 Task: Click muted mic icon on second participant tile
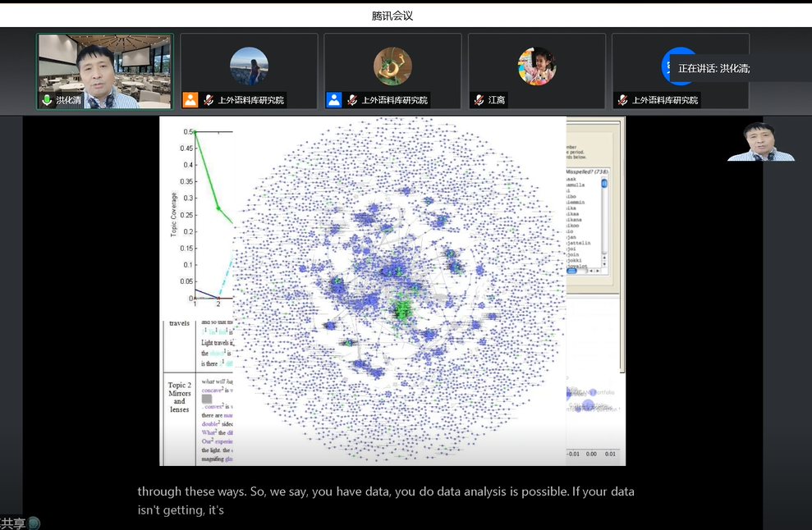(209, 100)
